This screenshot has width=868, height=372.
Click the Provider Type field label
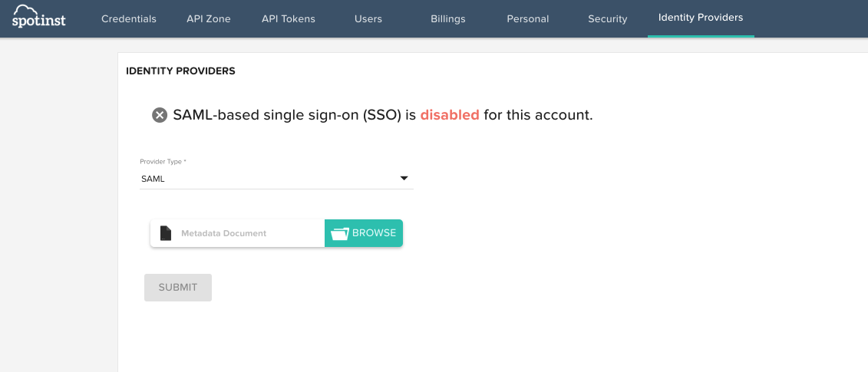tap(163, 162)
